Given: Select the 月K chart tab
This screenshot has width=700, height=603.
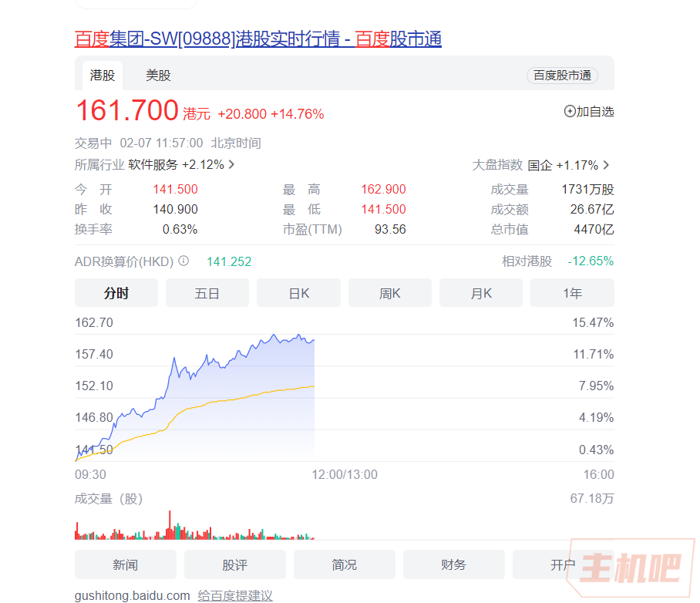Looking at the screenshot, I should 481,293.
